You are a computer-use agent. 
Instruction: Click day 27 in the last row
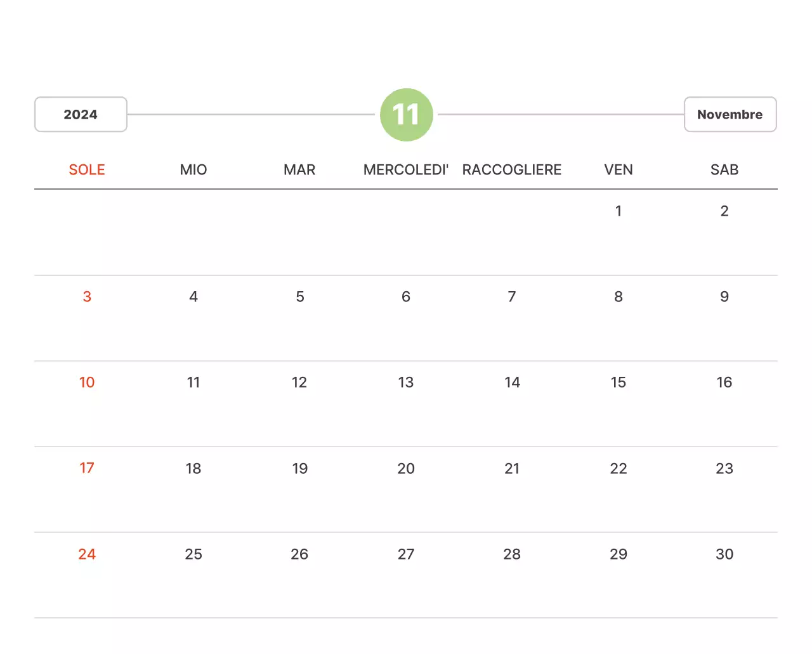(x=405, y=554)
